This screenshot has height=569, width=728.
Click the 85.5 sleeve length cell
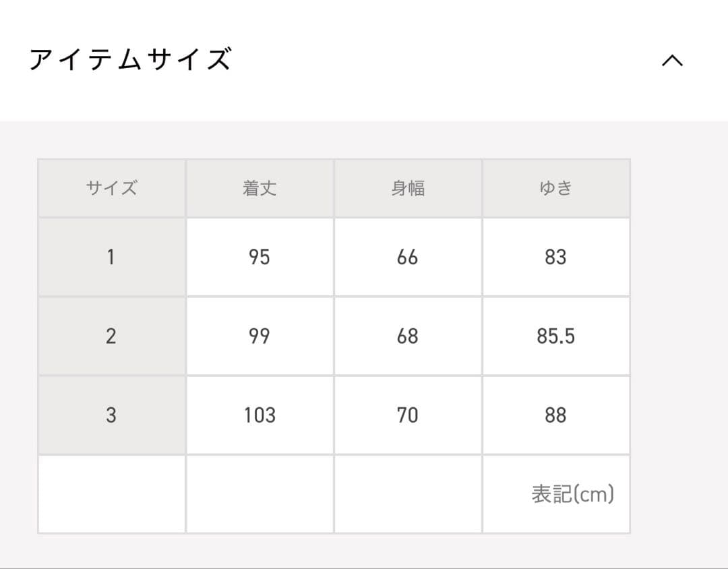tap(556, 336)
